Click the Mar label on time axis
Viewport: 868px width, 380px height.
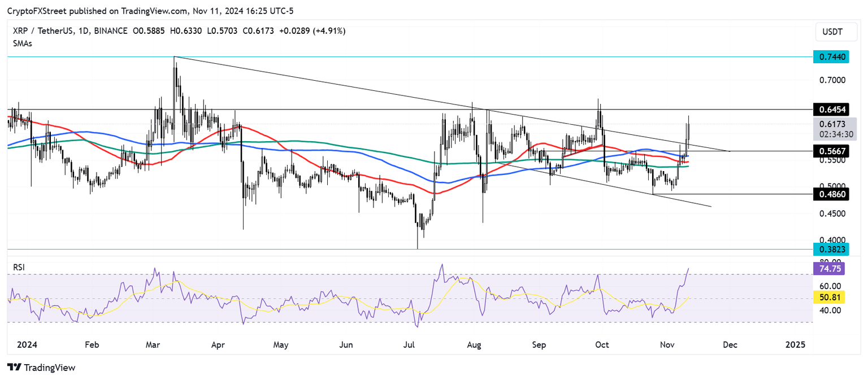click(x=153, y=344)
